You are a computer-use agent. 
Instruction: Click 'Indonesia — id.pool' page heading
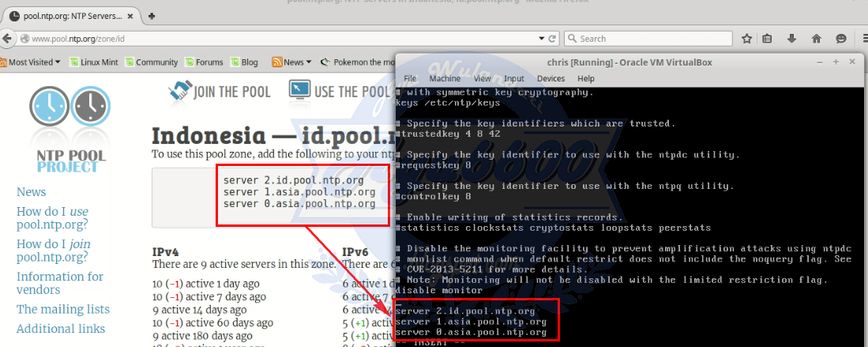pos(273,137)
